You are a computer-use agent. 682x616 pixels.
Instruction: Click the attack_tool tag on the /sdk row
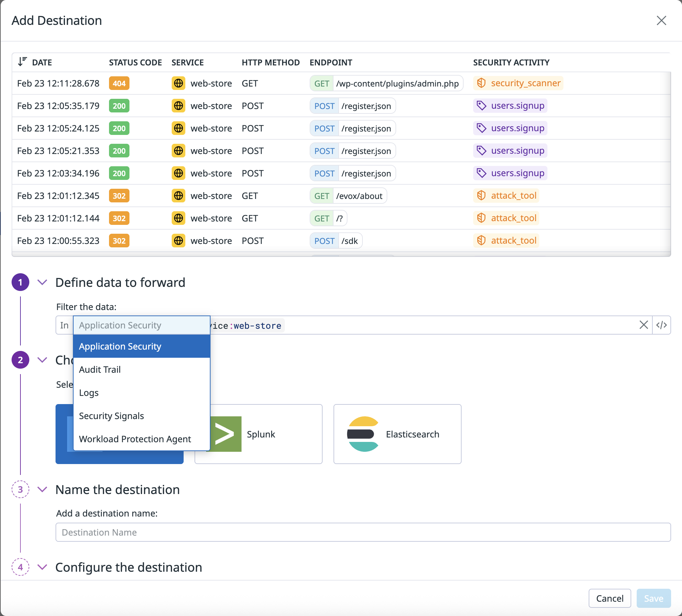tap(506, 241)
